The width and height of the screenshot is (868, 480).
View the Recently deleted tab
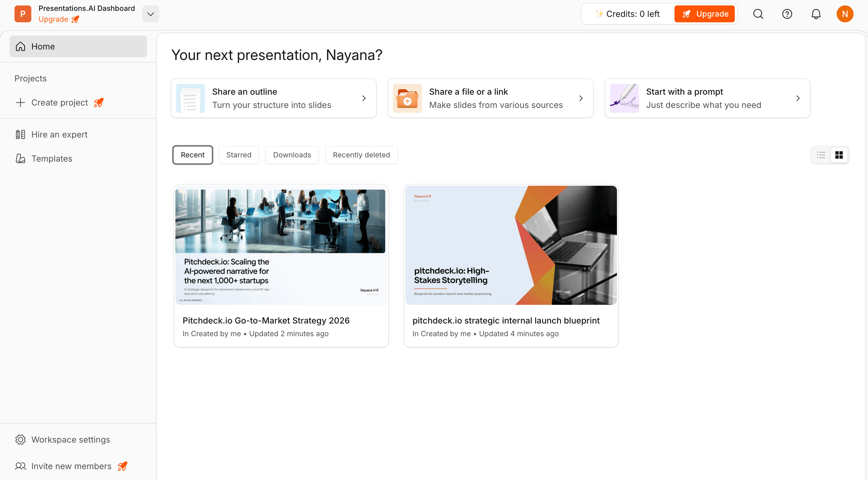361,155
